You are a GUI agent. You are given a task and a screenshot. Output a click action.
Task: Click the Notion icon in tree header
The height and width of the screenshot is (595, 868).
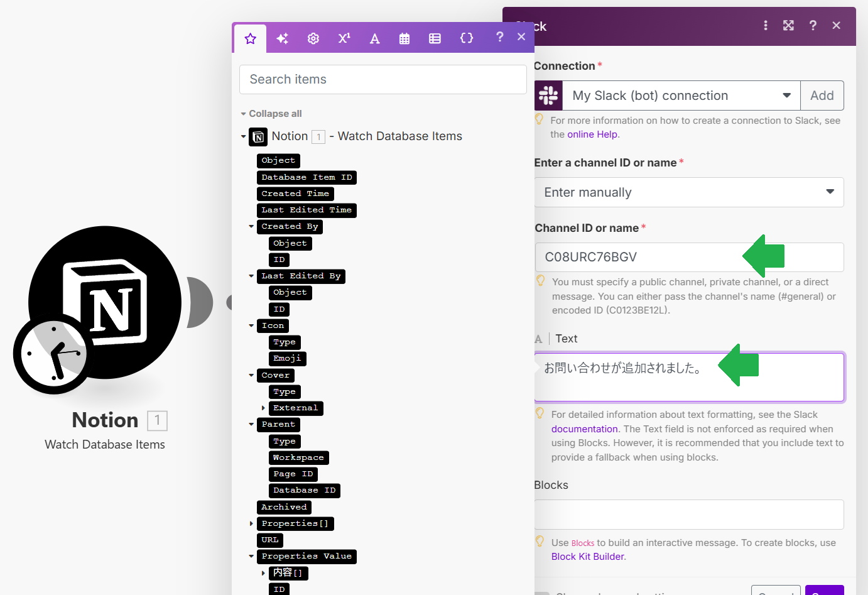258,137
